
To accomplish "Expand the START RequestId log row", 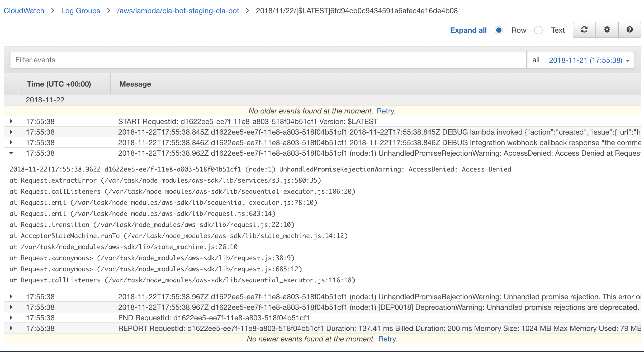I will (11, 122).
